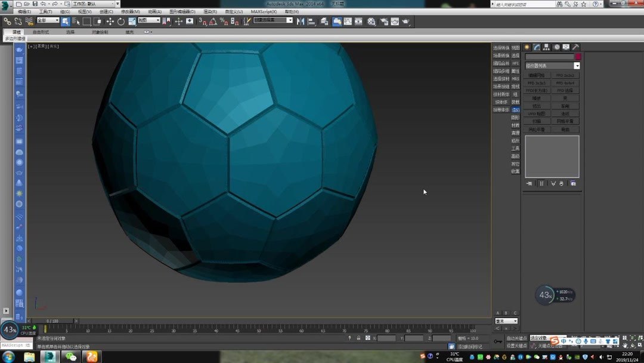The width and height of the screenshot is (644, 363).
Task: Select the 选择并移动 (Move) tool
Action: click(110, 21)
